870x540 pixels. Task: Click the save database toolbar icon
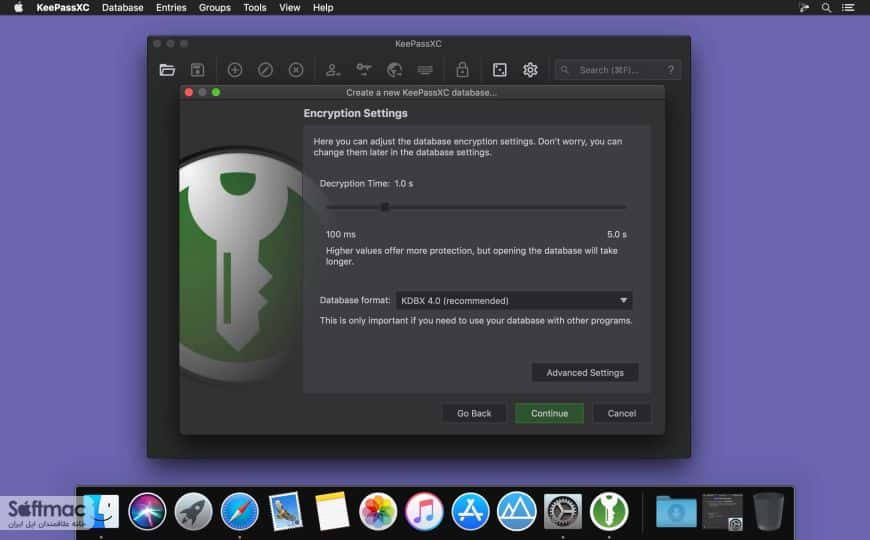pyautogui.click(x=198, y=70)
